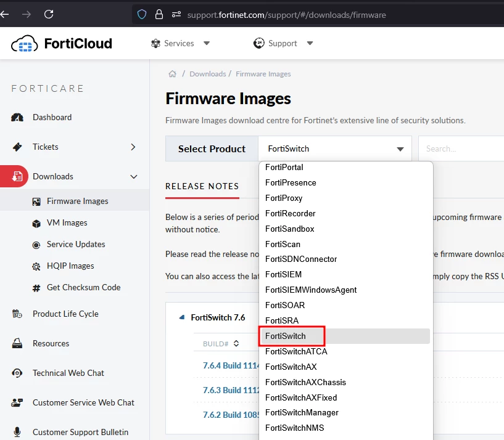Viewport: 504px width, 440px height.
Task: Open the Technical Web Chat link
Action: (x=68, y=373)
